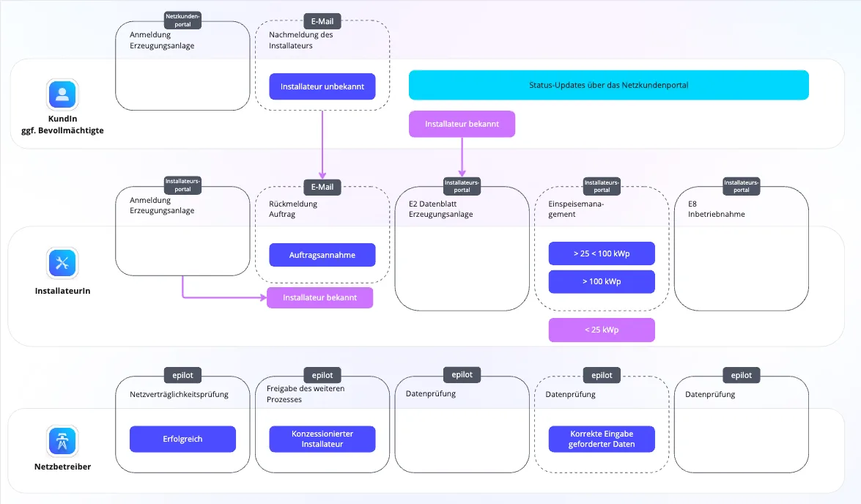The width and height of the screenshot is (861, 504).
Task: Click the Auftragsannahme box
Action: pyautogui.click(x=322, y=255)
